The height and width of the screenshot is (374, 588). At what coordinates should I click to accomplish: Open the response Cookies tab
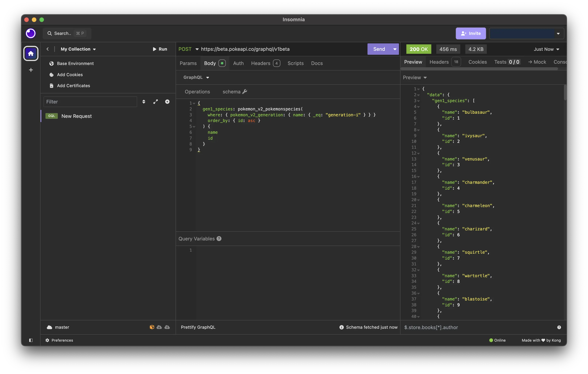(x=477, y=62)
